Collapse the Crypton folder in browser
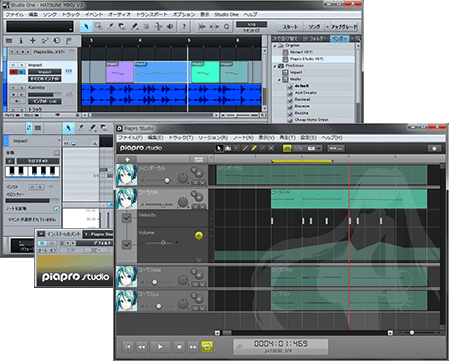The image size is (449, 361). 275,45
